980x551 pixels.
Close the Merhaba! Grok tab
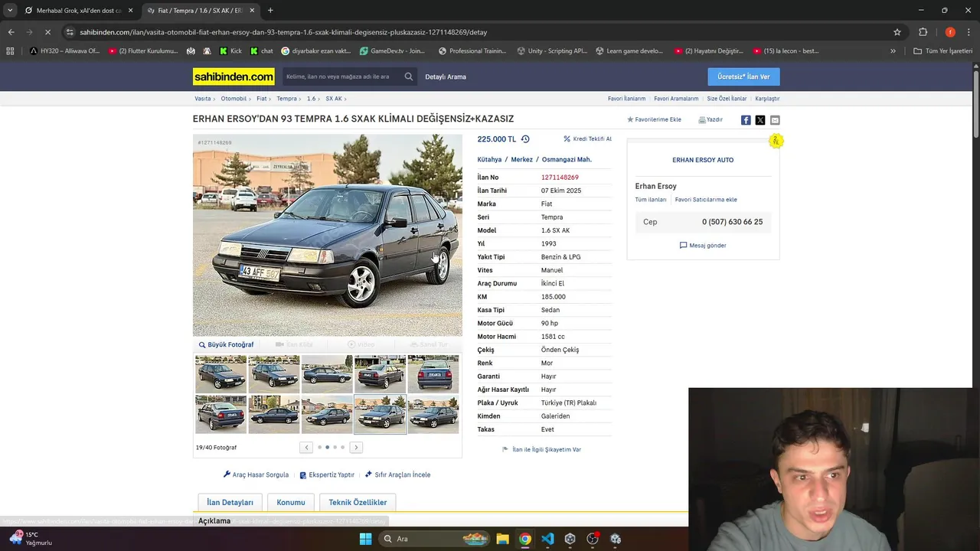pos(130,11)
